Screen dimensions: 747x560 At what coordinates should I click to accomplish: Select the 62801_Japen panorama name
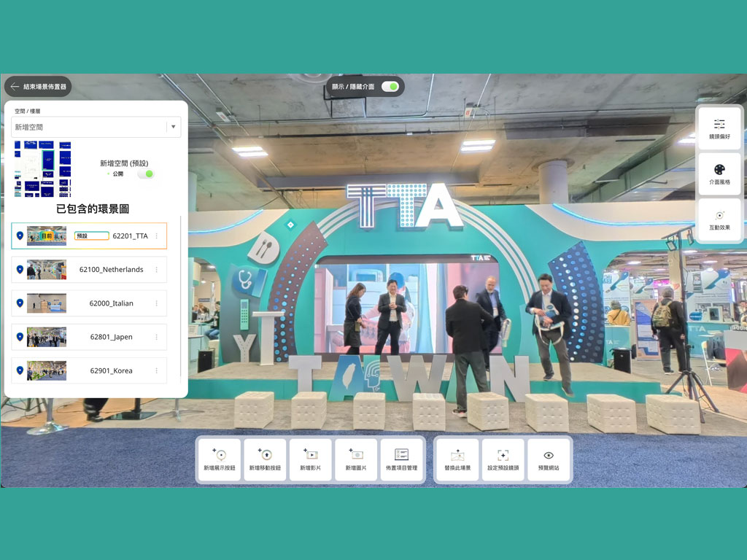(111, 337)
